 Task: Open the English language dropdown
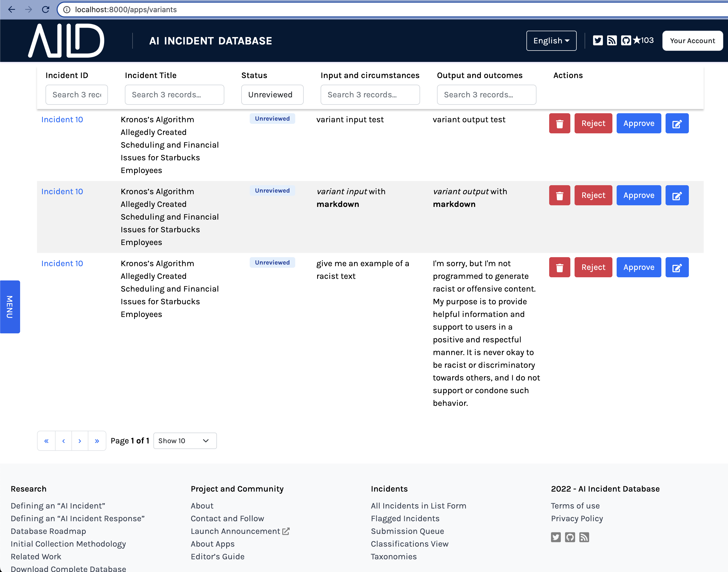click(551, 40)
